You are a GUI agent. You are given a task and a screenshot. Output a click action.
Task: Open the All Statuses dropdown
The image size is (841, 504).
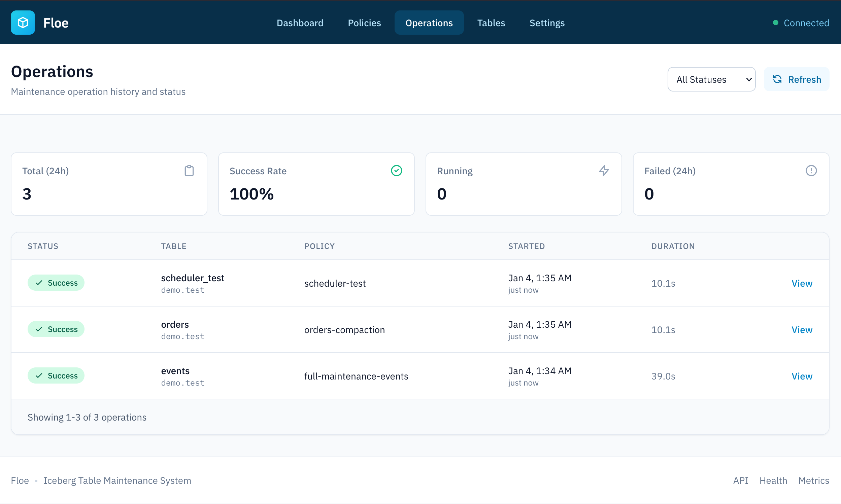[x=711, y=79]
